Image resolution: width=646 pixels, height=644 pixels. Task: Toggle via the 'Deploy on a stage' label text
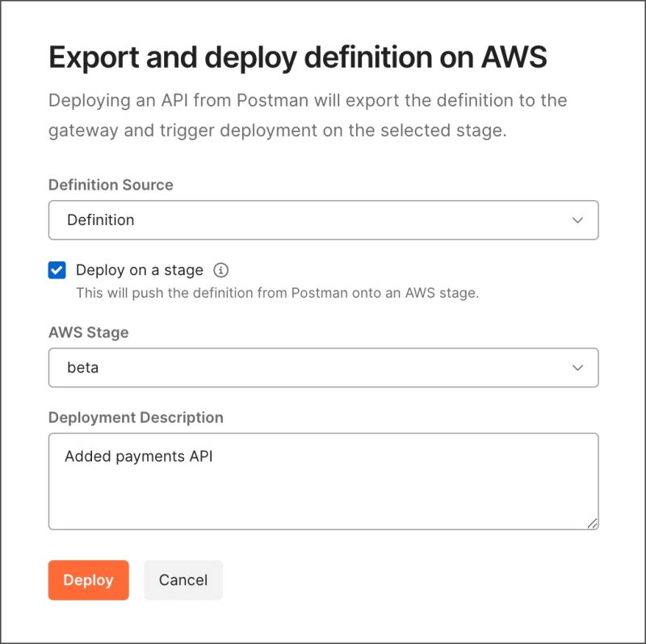click(139, 270)
